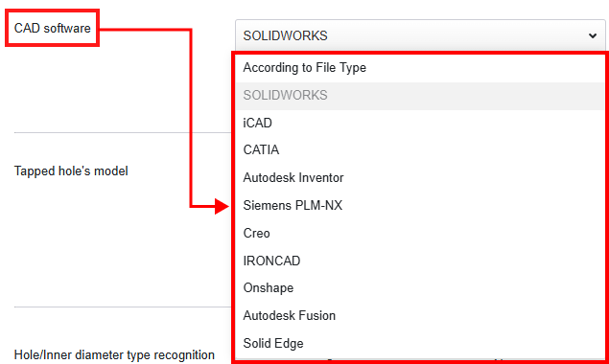This screenshot has height=364, width=609.
Task: Click the divider line below Tapped hole's model
Action: pyautogui.click(x=123, y=307)
